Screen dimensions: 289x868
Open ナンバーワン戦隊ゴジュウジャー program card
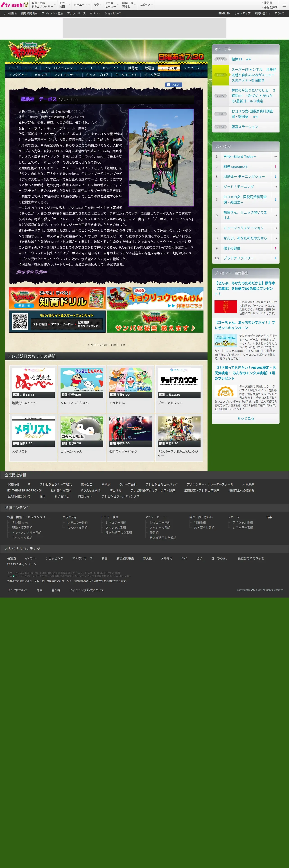(179, 438)
